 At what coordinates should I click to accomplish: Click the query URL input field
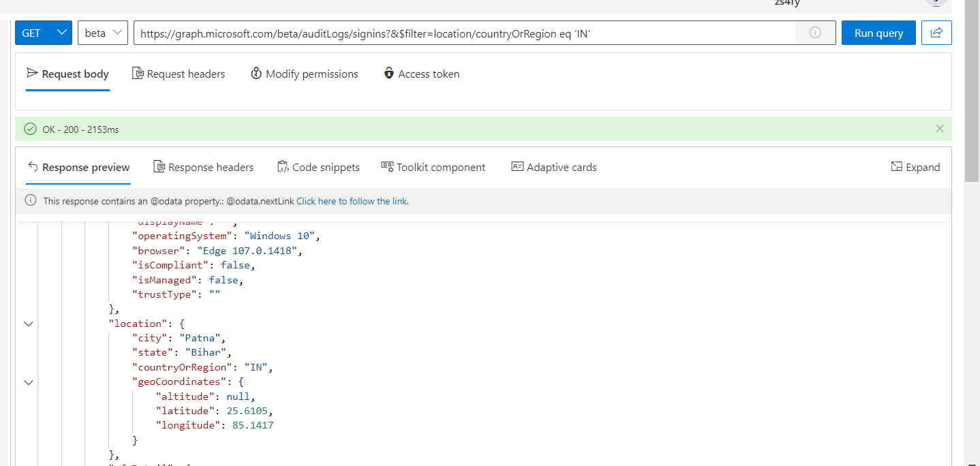coord(464,33)
